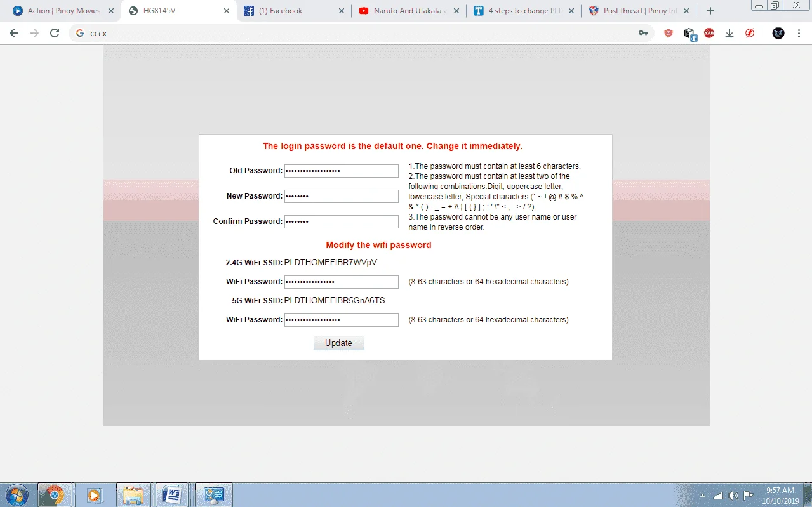Click the browser forward arrow
Screen dimensions: 812x507
(x=34, y=33)
